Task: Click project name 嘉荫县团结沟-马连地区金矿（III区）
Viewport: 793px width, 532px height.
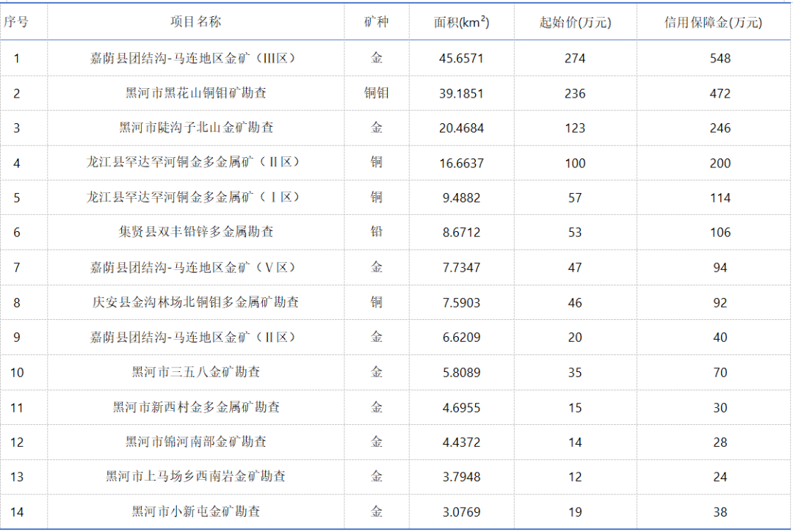Action: [192, 58]
